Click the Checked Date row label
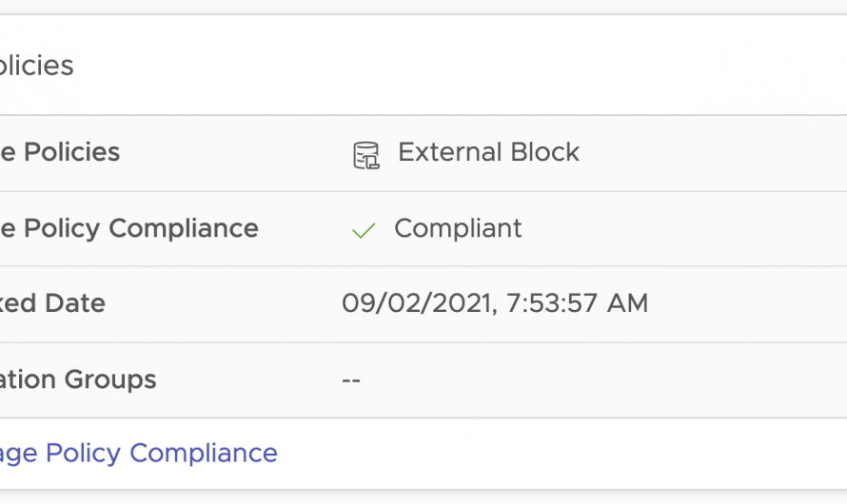 52,303
